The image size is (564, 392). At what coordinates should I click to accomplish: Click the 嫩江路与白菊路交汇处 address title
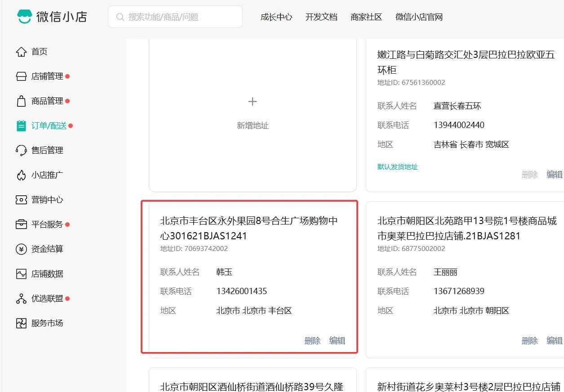466,62
